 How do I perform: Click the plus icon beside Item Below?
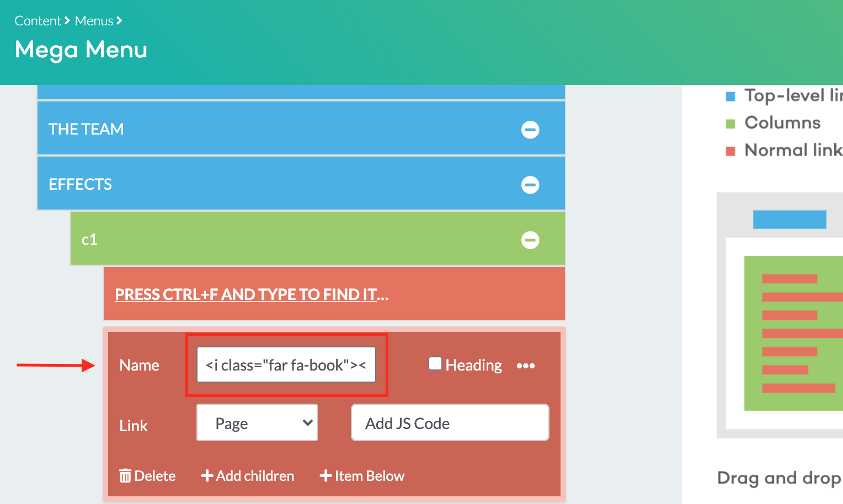326,475
